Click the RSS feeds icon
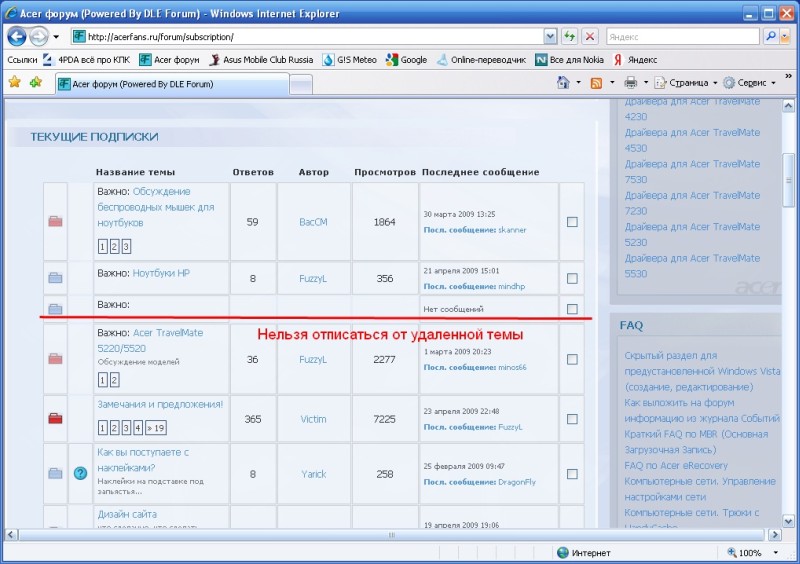This screenshot has height=564, width=800. [596, 83]
